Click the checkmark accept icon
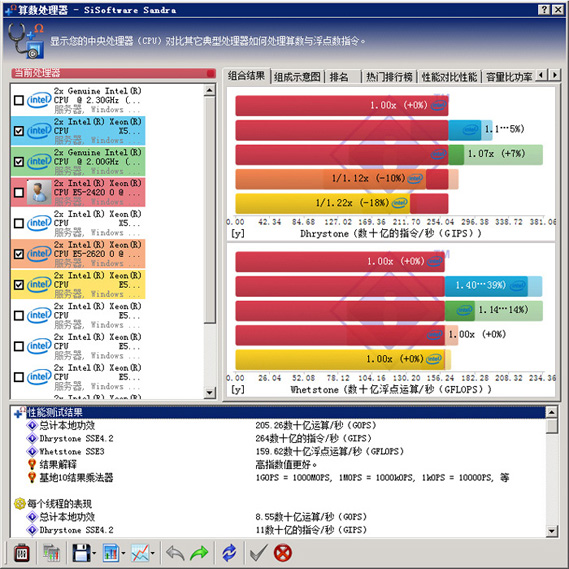Viewport: 569px width, 569px height. pos(259,553)
